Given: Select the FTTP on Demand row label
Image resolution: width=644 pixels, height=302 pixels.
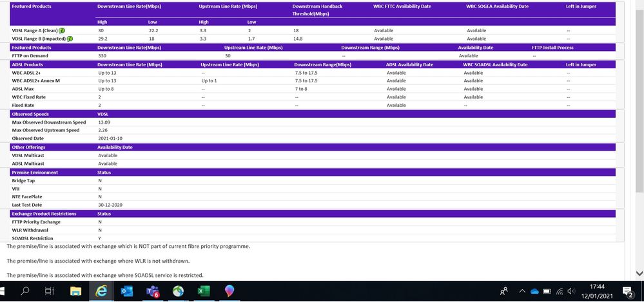Looking at the screenshot, I should tap(29, 56).
